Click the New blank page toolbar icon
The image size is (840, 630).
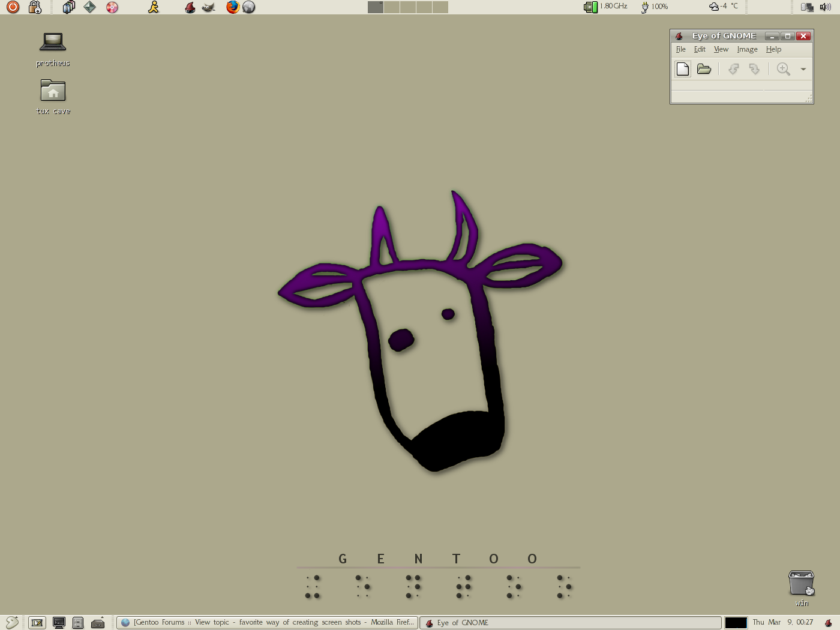pyautogui.click(x=683, y=69)
